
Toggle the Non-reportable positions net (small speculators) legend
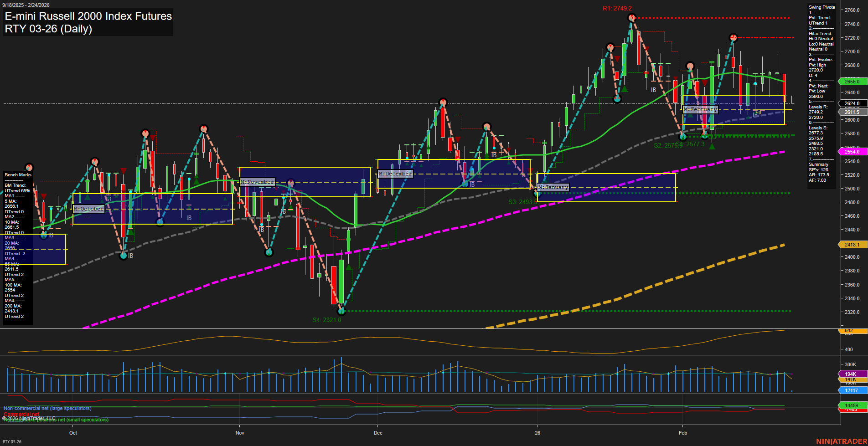[56, 419]
